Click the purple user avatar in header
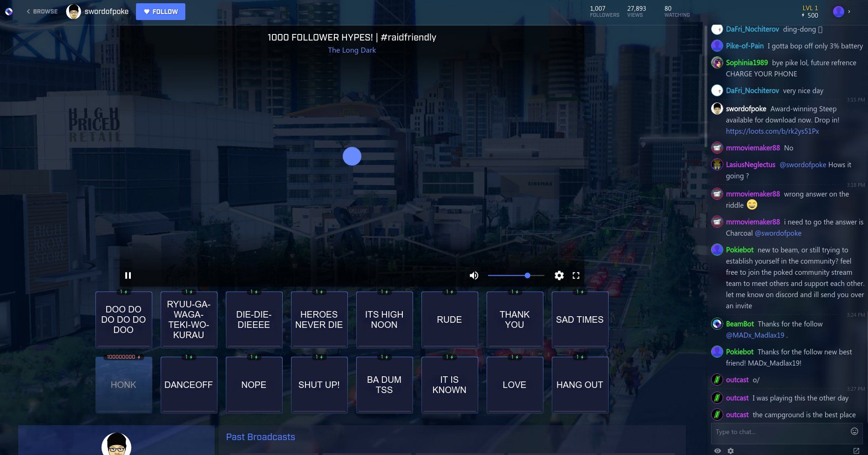 coord(838,12)
